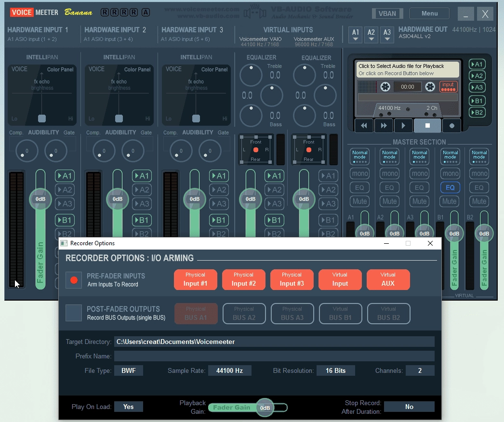Click Voicemeeter VAIO Treble knob
The width and height of the screenshot is (504, 422).
click(251, 75)
